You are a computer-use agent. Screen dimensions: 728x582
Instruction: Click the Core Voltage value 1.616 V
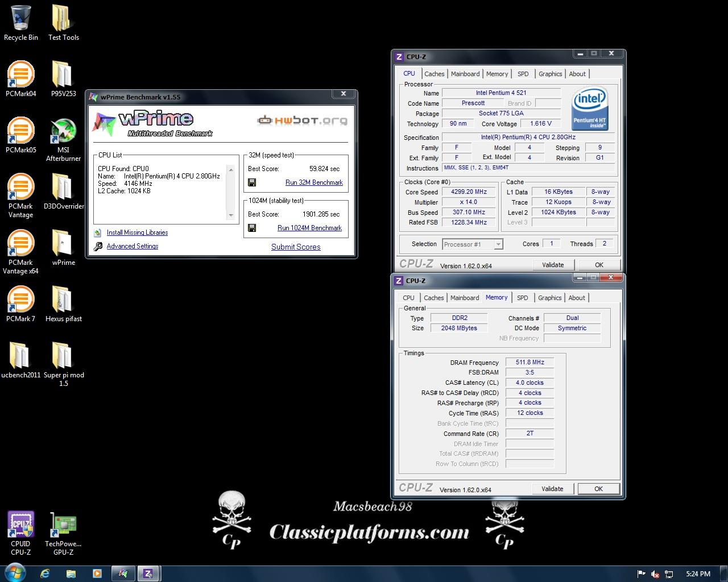tap(540, 123)
